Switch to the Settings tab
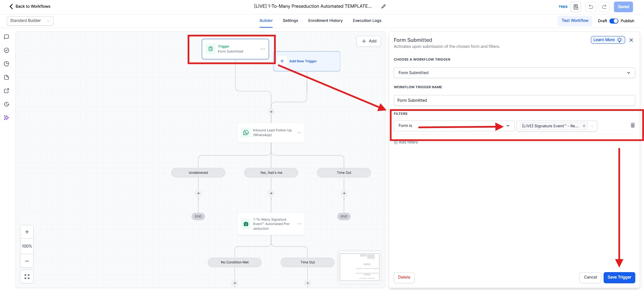The image size is (644, 290). 290,21
